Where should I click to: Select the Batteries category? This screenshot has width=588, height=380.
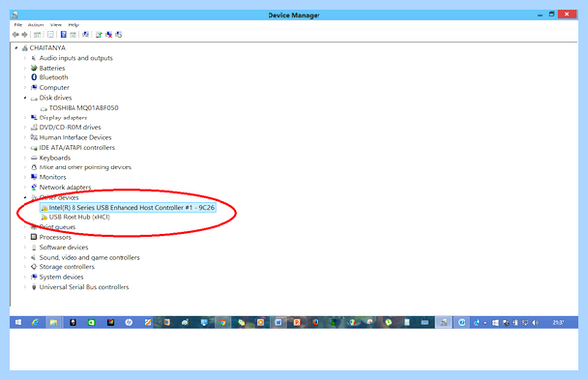point(52,68)
